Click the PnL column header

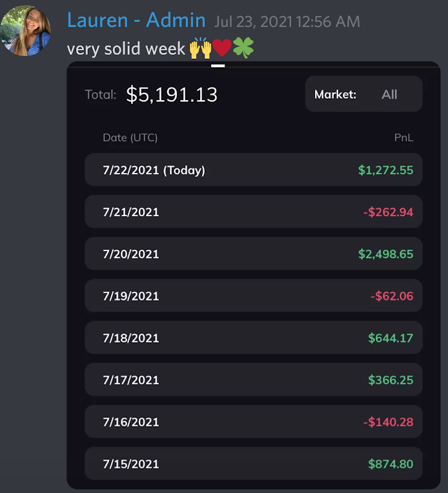[x=403, y=137]
